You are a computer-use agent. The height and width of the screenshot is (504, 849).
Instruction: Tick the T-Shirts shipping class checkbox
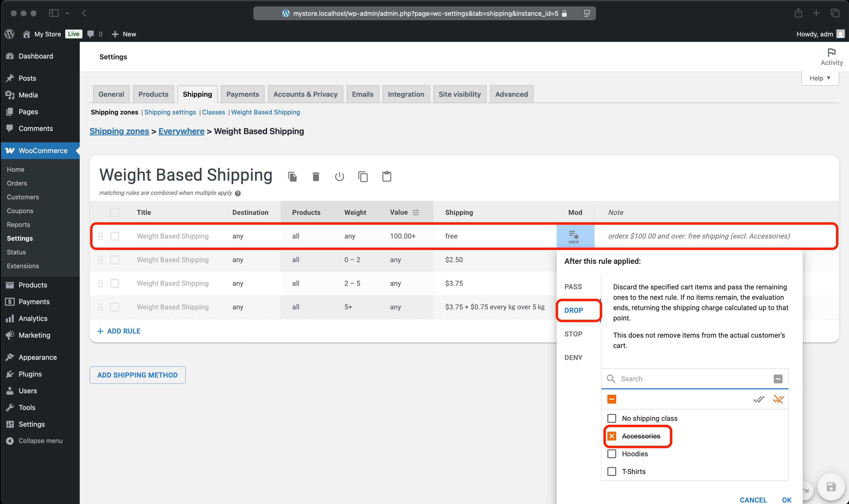[x=612, y=472]
